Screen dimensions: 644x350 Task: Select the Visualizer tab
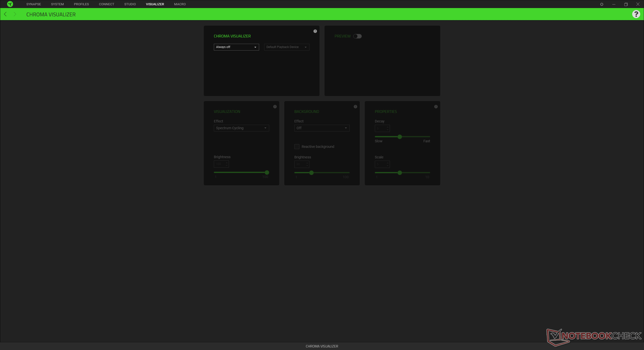[x=155, y=4]
